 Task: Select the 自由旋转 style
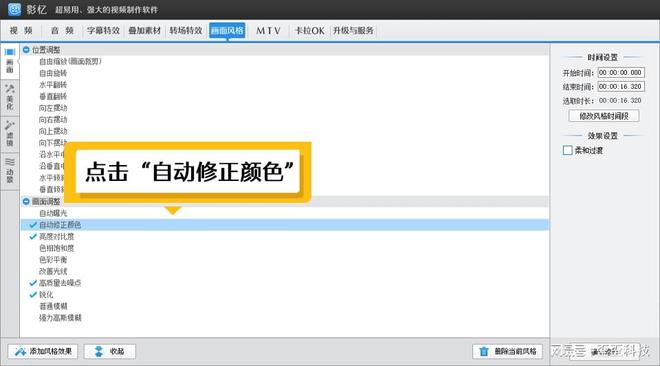tap(53, 73)
